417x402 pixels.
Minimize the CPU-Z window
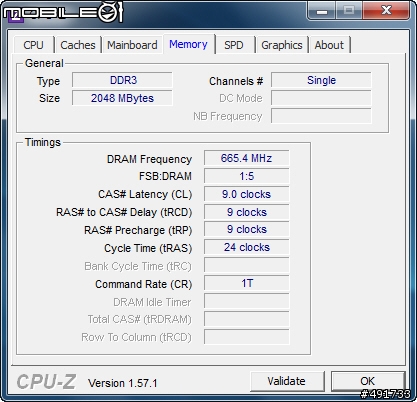coord(321,10)
